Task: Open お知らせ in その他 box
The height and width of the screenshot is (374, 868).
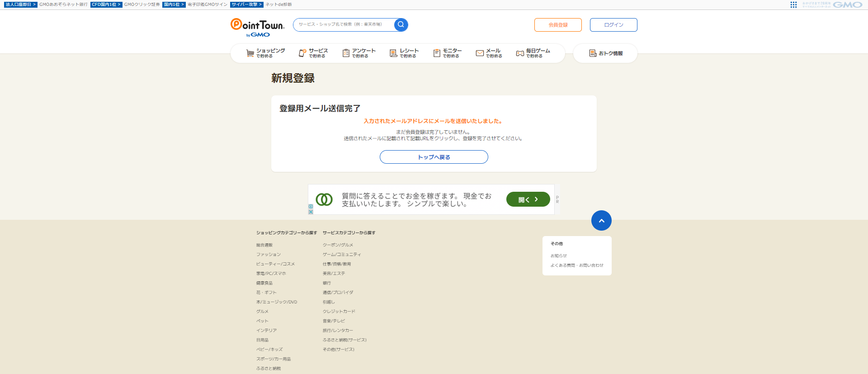Action: point(559,256)
